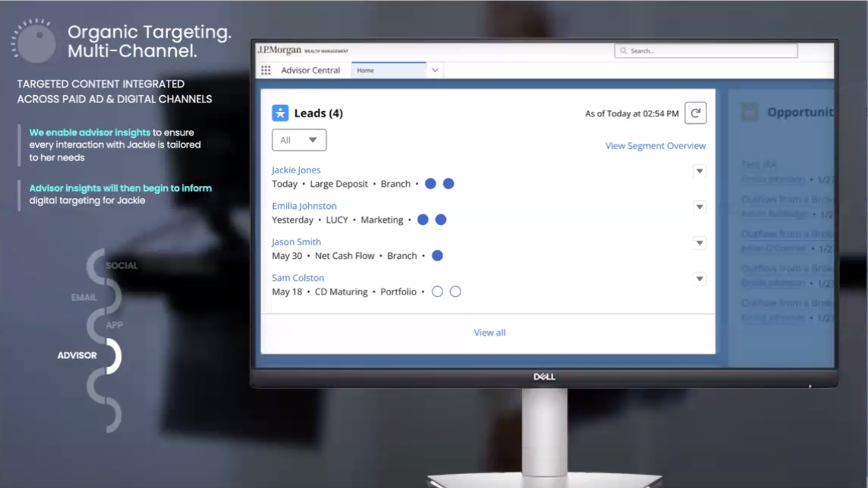Click the 'Leads (4)' heading

coord(319,113)
